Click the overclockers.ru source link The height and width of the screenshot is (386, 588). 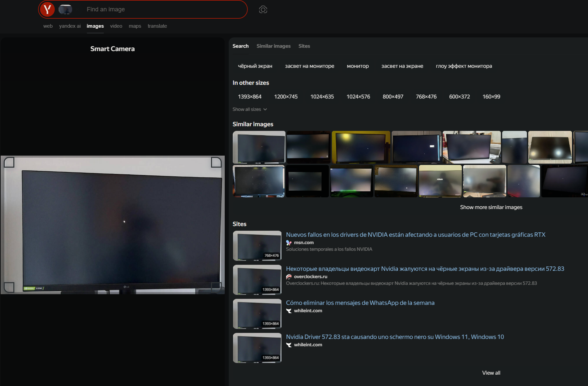311,277
